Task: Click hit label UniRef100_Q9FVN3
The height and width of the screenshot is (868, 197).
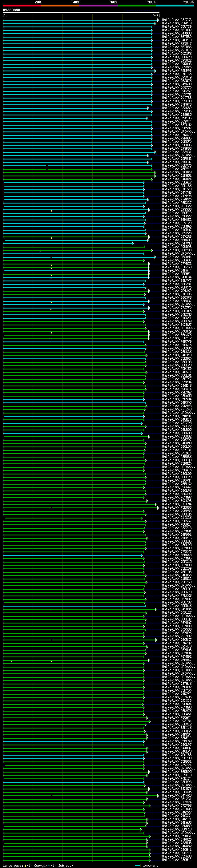Action: pyautogui.click(x=177, y=243)
